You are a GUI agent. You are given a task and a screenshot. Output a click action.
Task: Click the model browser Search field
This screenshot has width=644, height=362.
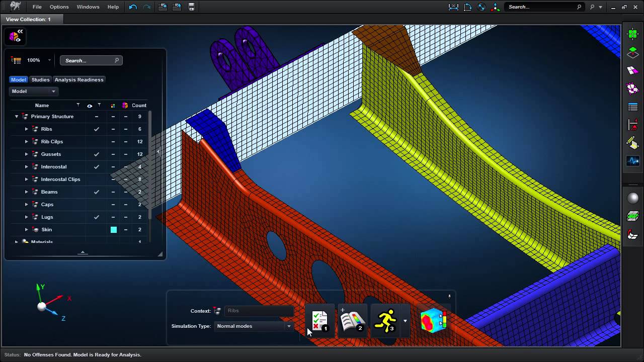[x=88, y=60]
